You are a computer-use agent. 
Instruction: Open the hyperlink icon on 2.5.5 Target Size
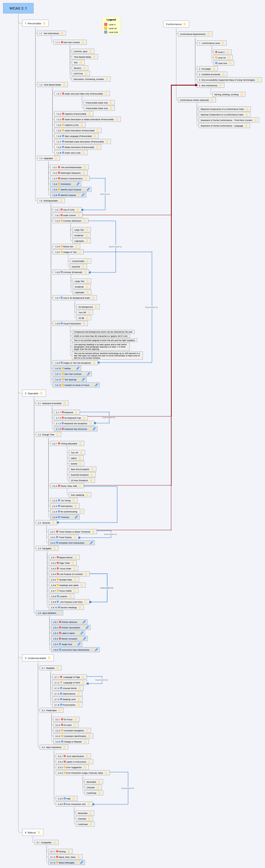click(79, 644)
